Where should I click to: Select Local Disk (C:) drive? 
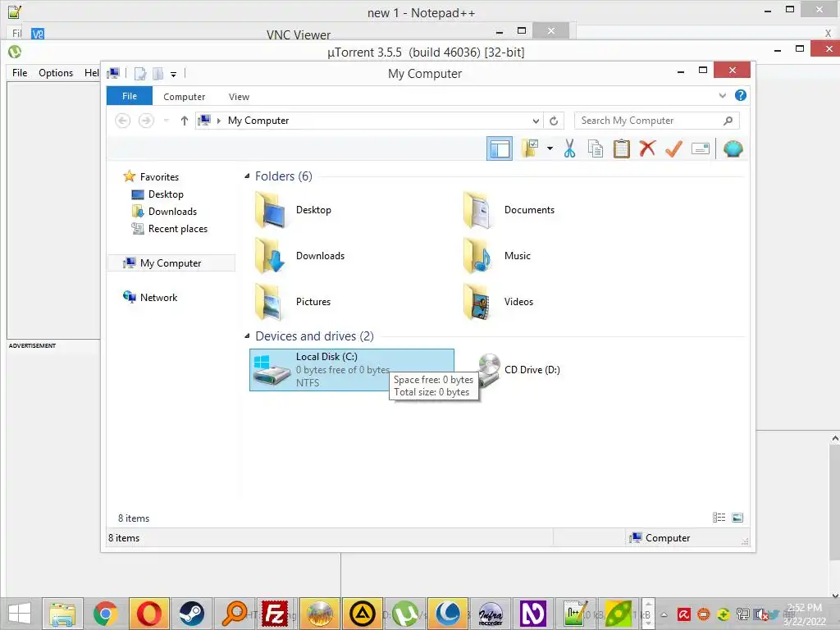pyautogui.click(x=351, y=370)
